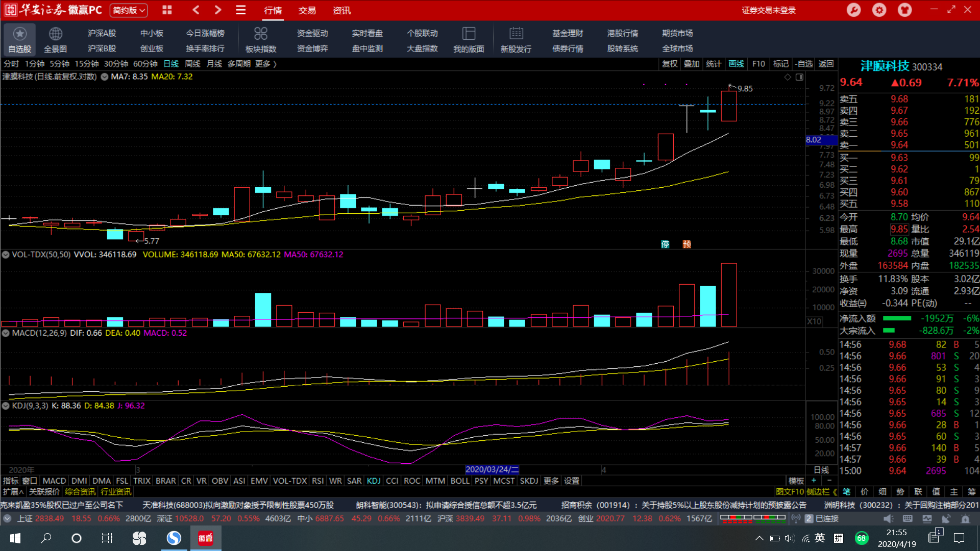Toggle the KDJ indicator panel circle button
Screen dimensions: 980x551
[6, 406]
